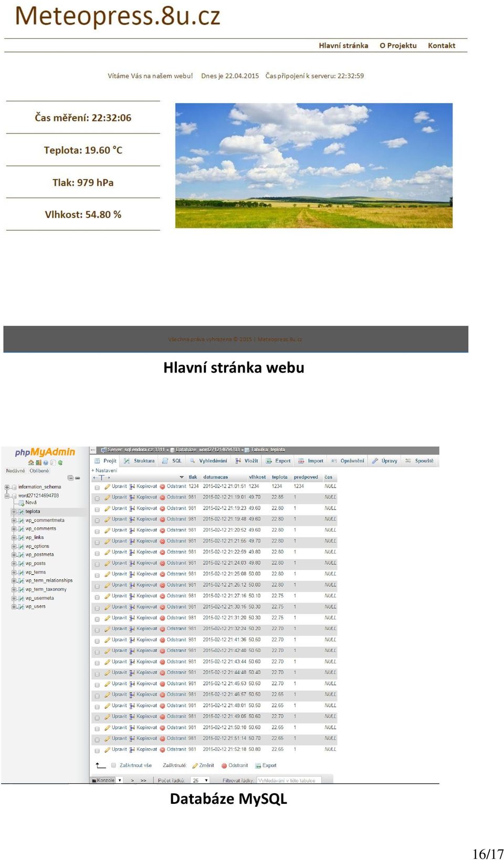The width and height of the screenshot is (504, 860).
Task: Click the copy icon in row 21:19:01
Action: [132, 497]
